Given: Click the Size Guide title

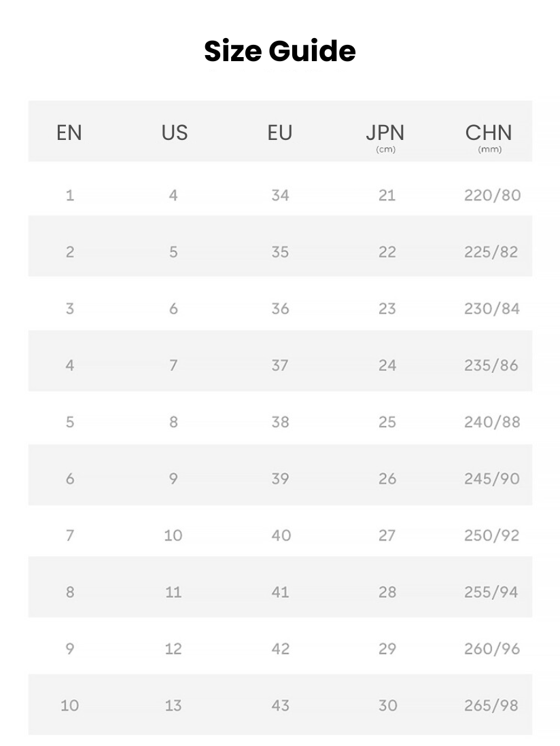Looking at the screenshot, I should pyautogui.click(x=280, y=52).
